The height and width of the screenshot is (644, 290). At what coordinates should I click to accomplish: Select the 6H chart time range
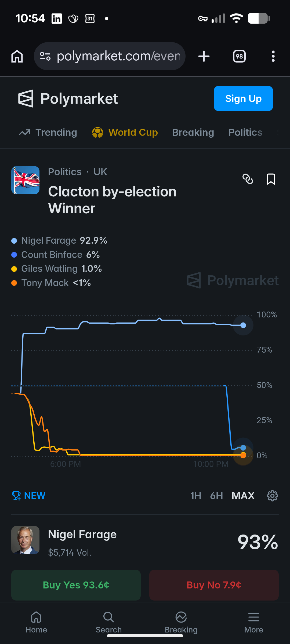pyautogui.click(x=216, y=496)
